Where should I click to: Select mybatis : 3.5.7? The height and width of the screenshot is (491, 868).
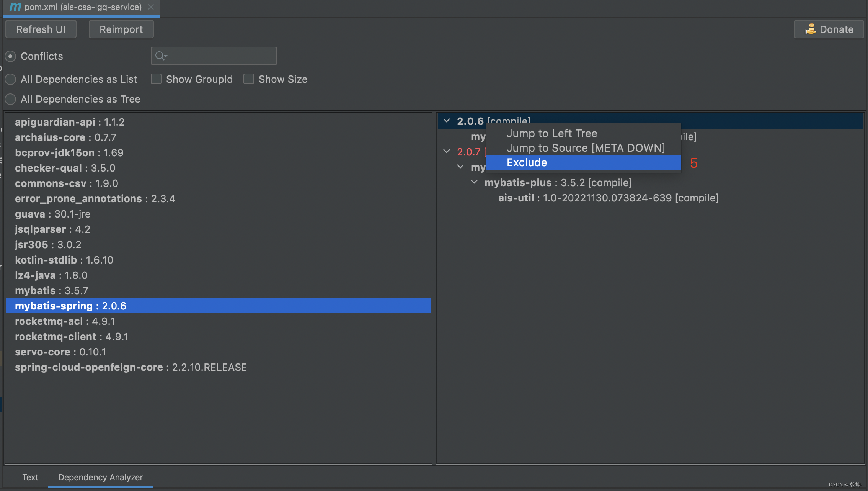coord(219,290)
